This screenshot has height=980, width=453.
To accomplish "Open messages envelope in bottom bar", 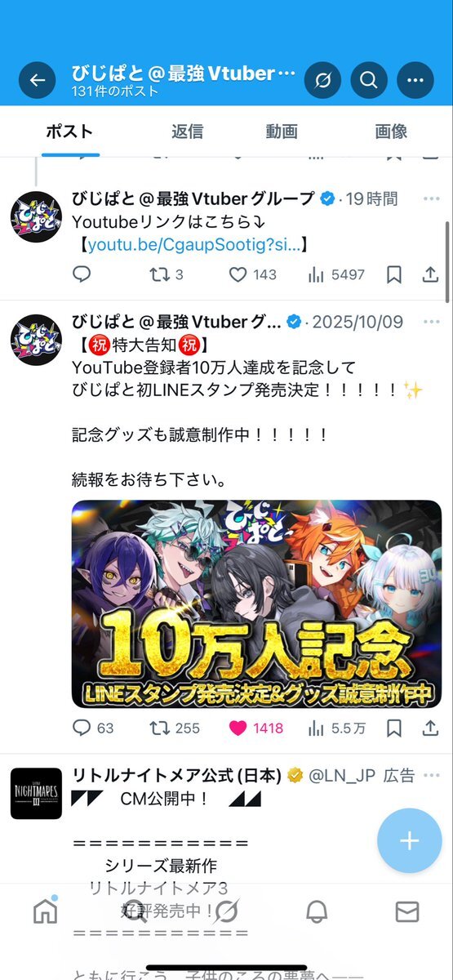I will (407, 911).
